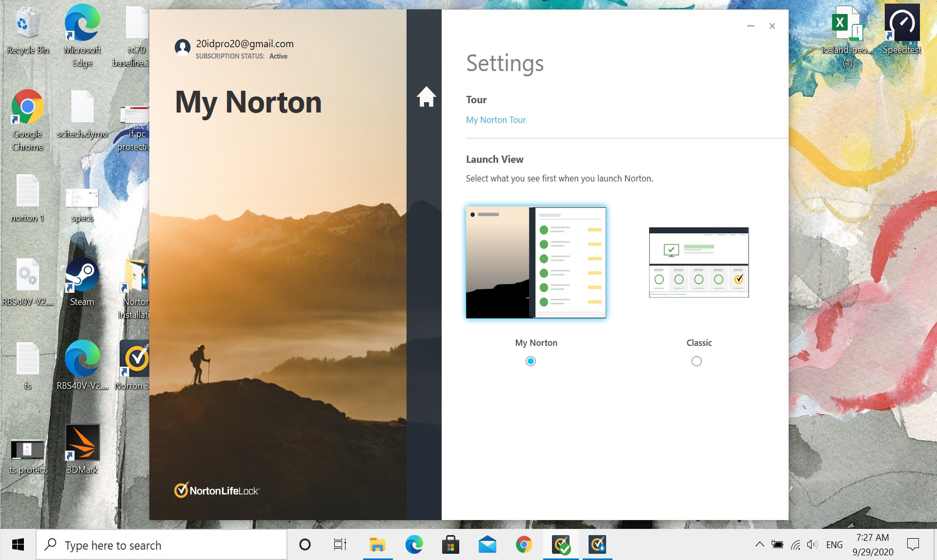This screenshot has width=937, height=560.
Task: Open the RBS40V-V2 Edge file in bottom row
Action: [x=82, y=366]
